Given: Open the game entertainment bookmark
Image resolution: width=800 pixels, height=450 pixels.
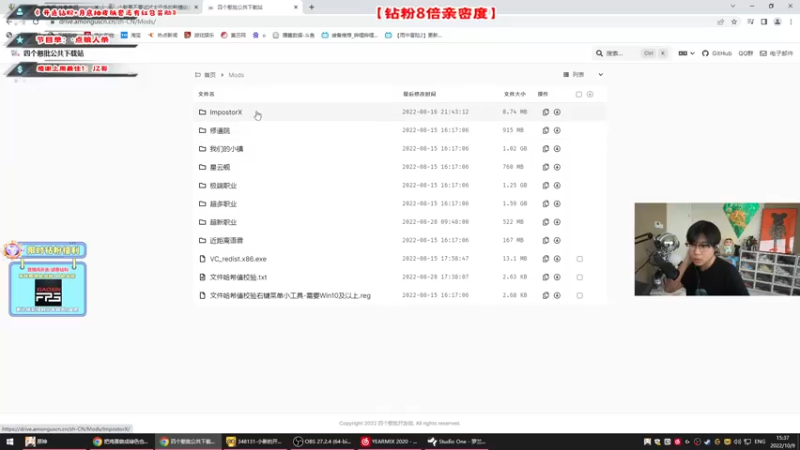Looking at the screenshot, I should (x=199, y=35).
